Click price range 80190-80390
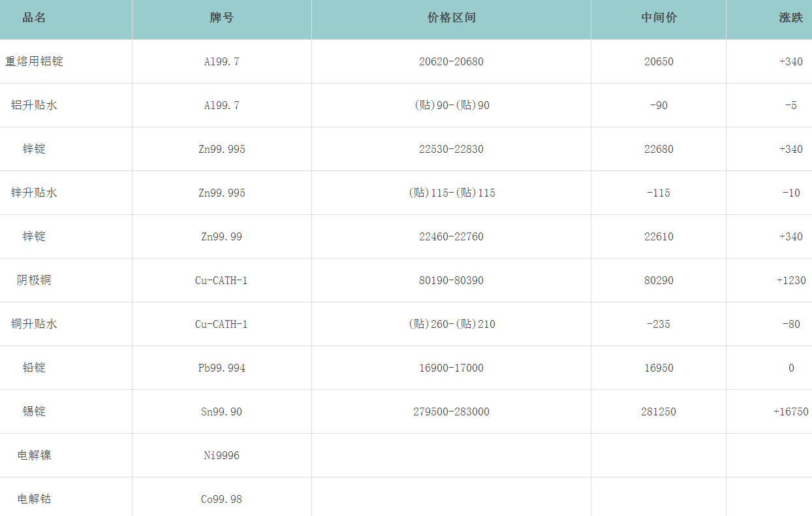The image size is (812, 516). tap(451, 280)
